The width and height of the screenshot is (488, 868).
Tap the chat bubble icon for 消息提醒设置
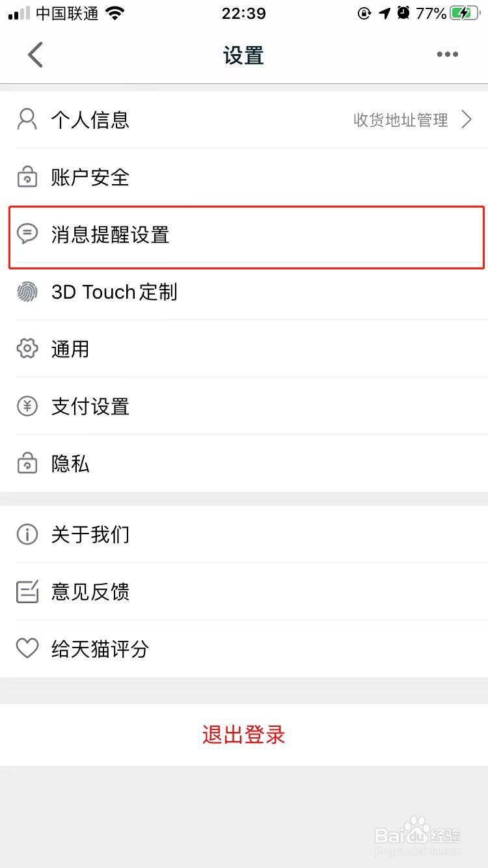(x=27, y=234)
